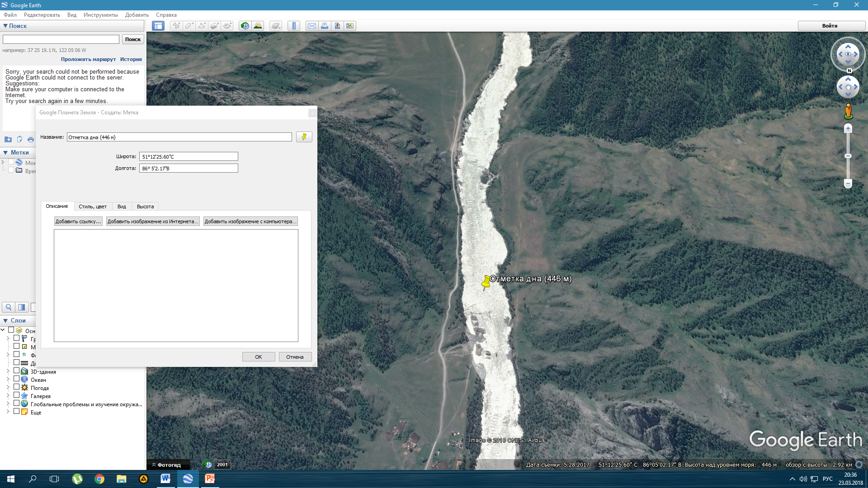The width and height of the screenshot is (868, 488).
Task: Open File Explorer from the taskbar
Action: (122, 479)
